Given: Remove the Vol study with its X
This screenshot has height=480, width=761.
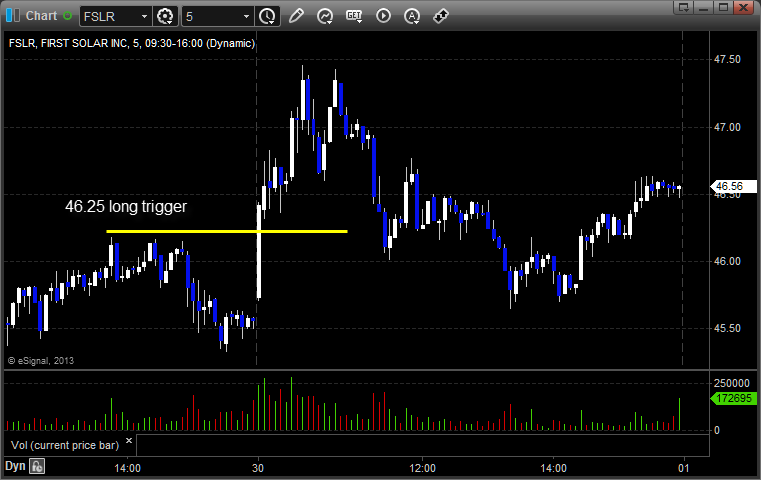Looking at the screenshot, I should point(129,441).
